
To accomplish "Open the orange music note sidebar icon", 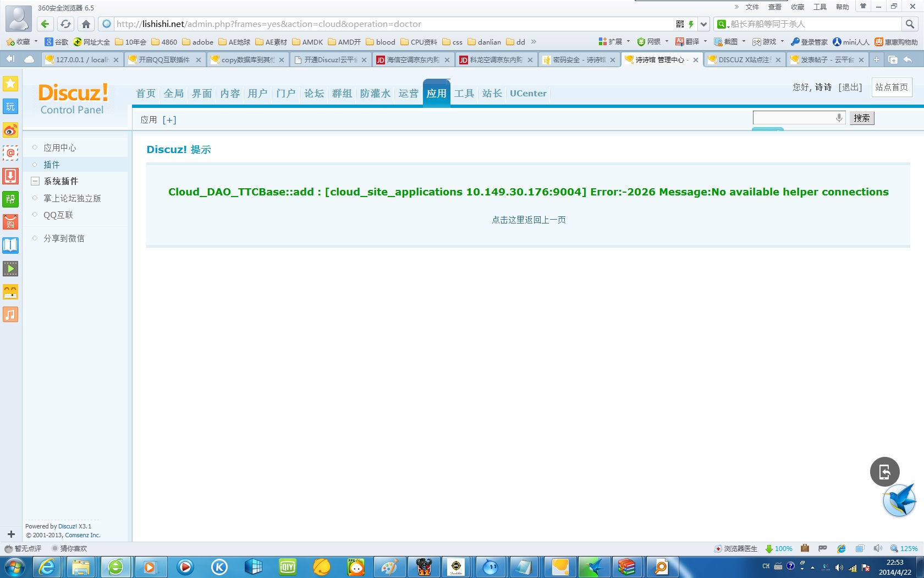I will point(10,314).
